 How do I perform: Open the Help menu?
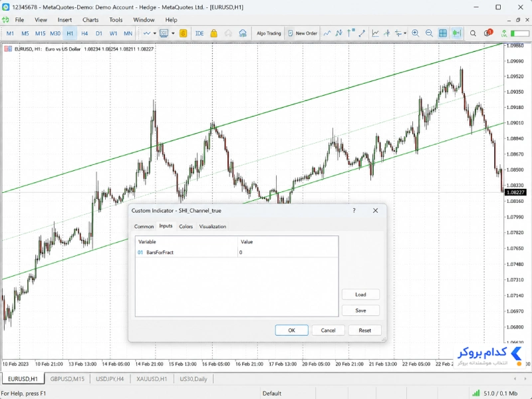point(171,20)
